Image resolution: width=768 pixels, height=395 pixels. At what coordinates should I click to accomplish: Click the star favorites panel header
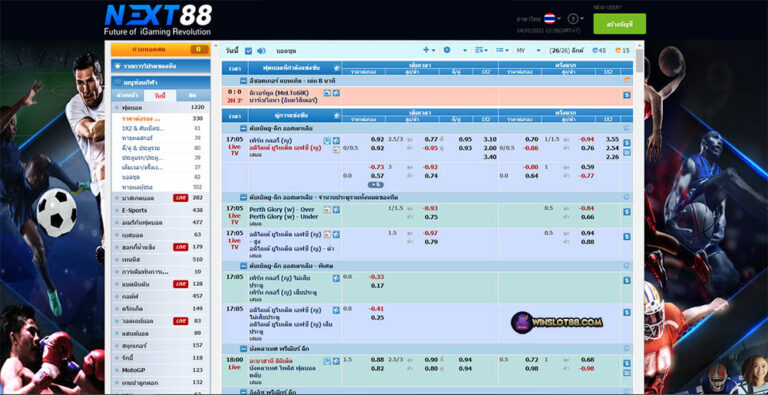(160, 66)
